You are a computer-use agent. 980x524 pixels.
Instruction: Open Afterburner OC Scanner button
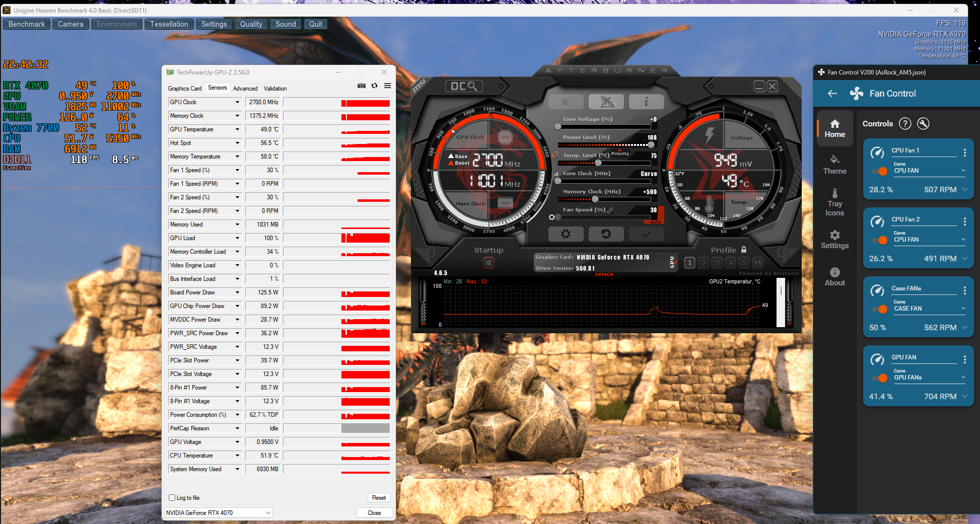click(464, 86)
